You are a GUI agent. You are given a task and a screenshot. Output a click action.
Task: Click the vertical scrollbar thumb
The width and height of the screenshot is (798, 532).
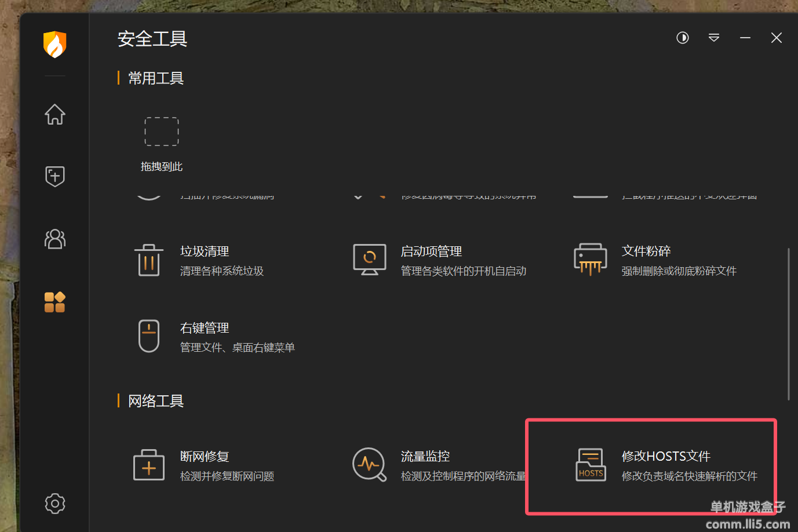tap(788, 324)
